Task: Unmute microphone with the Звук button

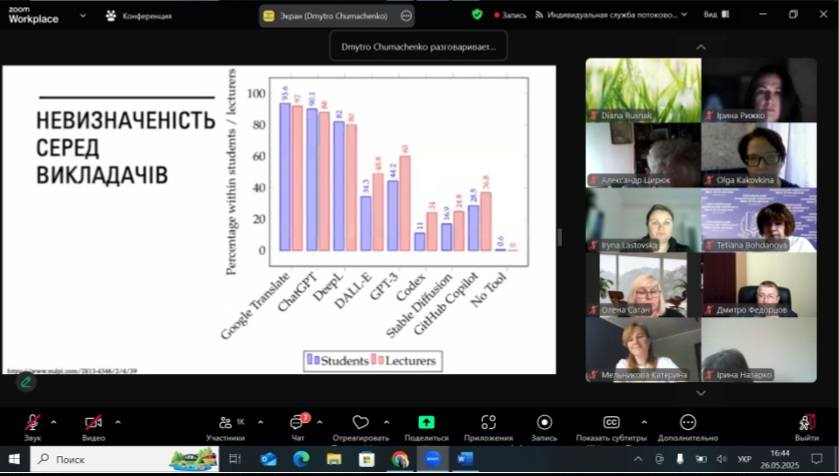Action: pos(32,423)
